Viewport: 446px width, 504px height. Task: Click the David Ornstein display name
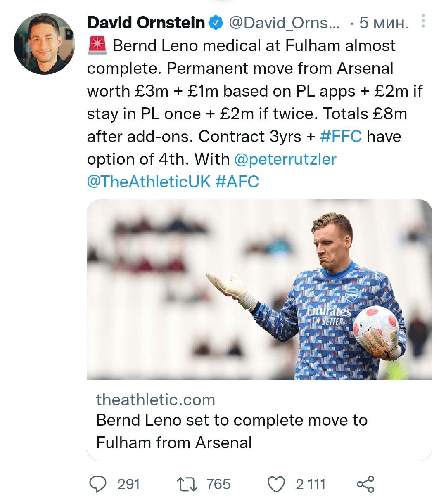tap(146, 23)
